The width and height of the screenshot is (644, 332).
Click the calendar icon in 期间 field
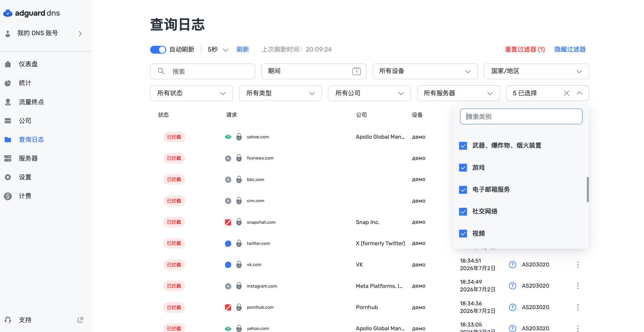tap(356, 71)
